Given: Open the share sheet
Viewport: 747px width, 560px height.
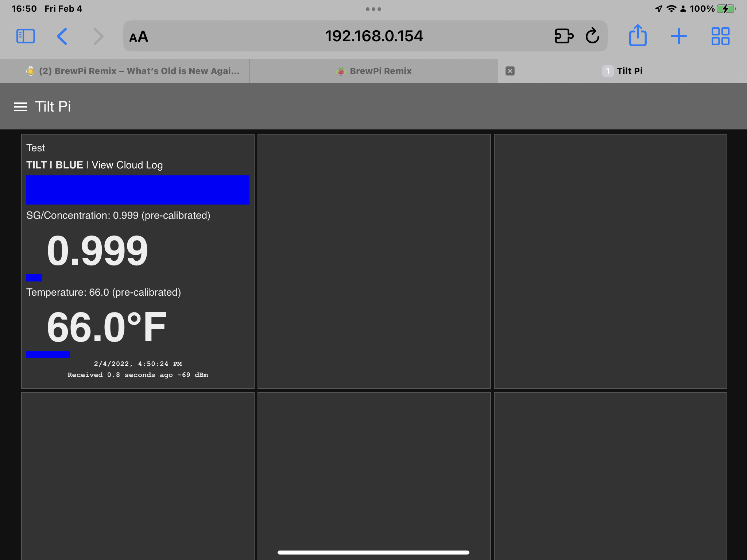Looking at the screenshot, I should point(638,35).
